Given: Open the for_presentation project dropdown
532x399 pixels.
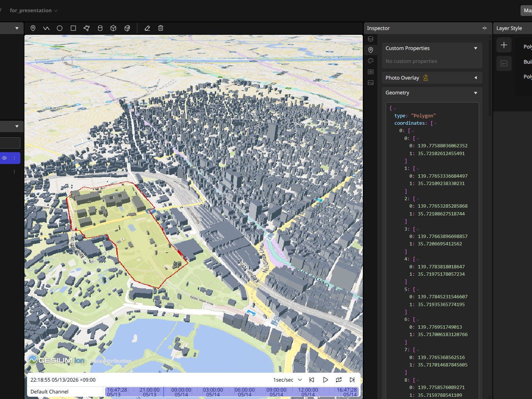Looking at the screenshot, I should pos(34,10).
